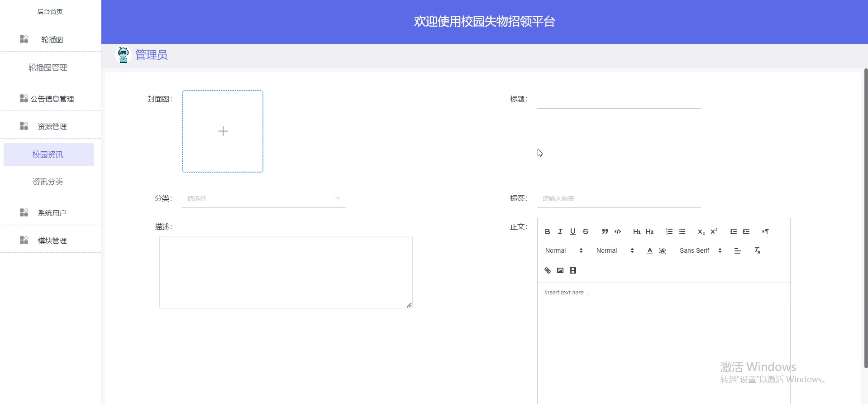This screenshot has width=868, height=404.
Task: Clear text formatting with Tx icon
Action: [x=757, y=250]
